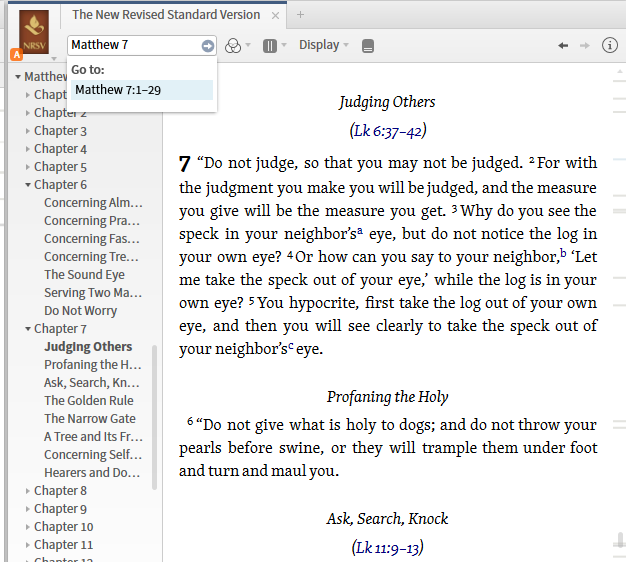The image size is (626, 562).
Task: Select Serving Two Ma… section
Action: pos(93,293)
